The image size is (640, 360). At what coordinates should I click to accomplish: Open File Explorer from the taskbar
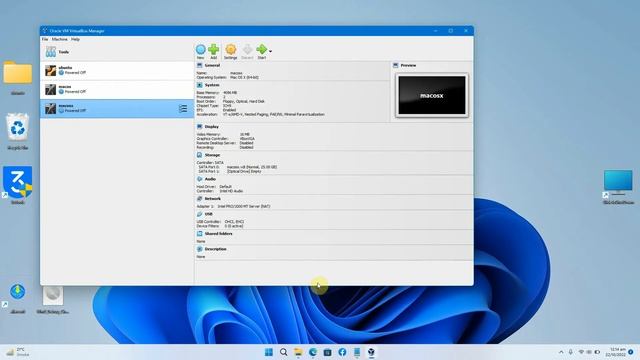(298, 352)
